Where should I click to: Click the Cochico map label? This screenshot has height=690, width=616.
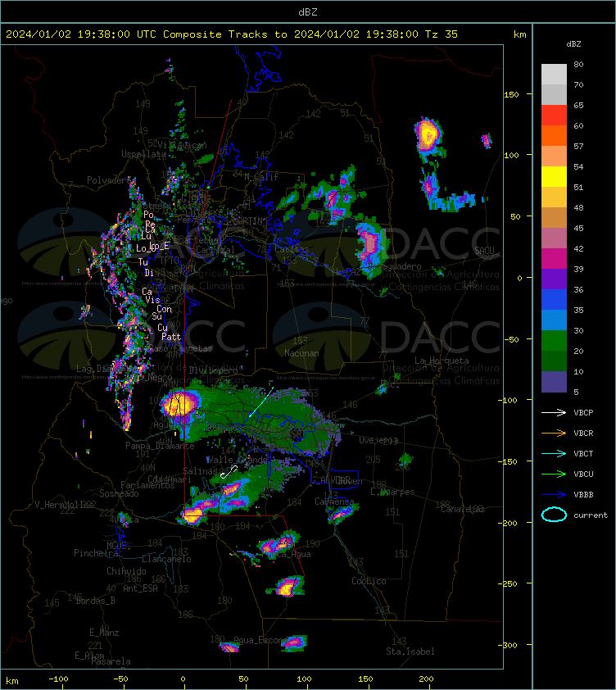369,581
